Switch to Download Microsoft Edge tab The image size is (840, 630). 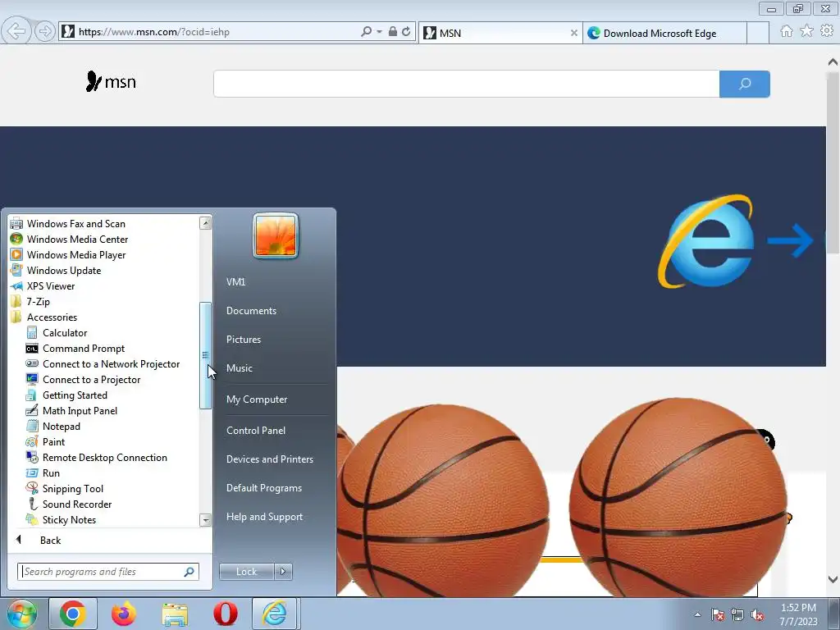[664, 33]
